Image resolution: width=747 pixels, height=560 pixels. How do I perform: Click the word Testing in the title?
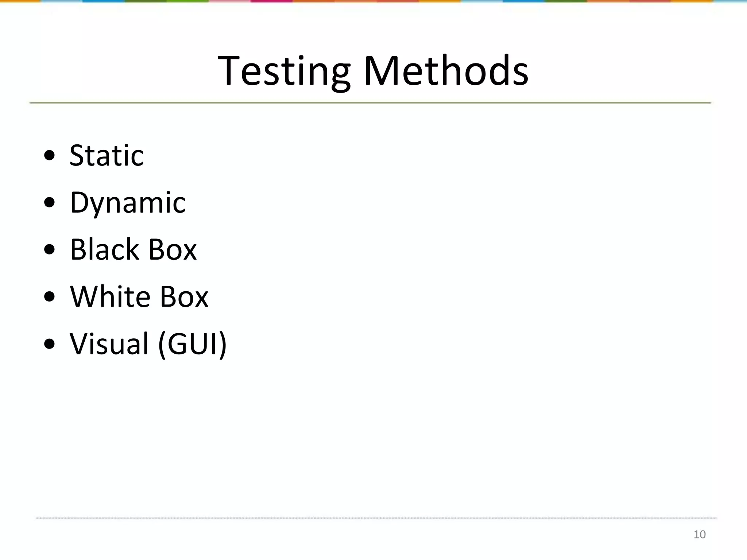click(x=284, y=71)
